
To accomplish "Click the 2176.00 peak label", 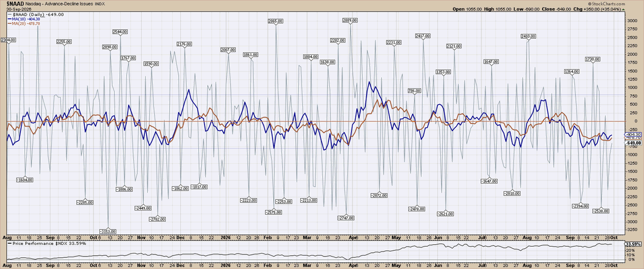I will (x=184, y=44).
